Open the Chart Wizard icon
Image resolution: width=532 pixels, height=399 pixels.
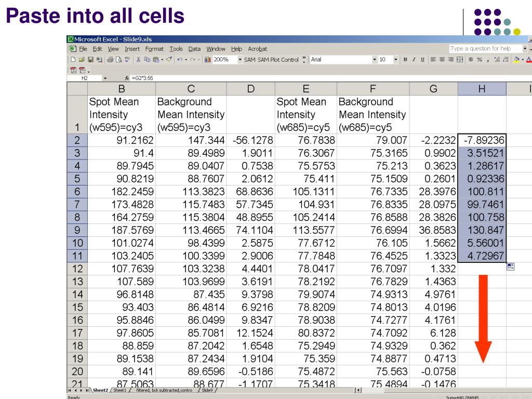pyautogui.click(x=208, y=60)
